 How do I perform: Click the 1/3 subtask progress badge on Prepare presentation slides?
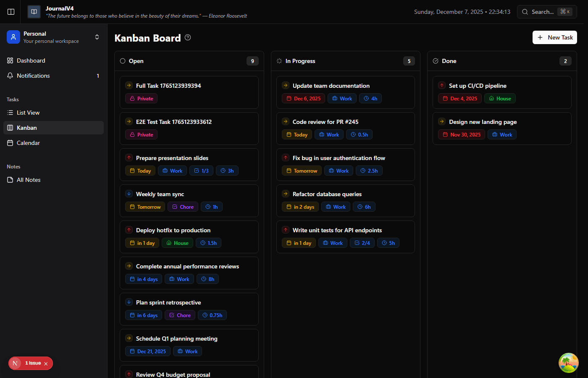(x=201, y=171)
